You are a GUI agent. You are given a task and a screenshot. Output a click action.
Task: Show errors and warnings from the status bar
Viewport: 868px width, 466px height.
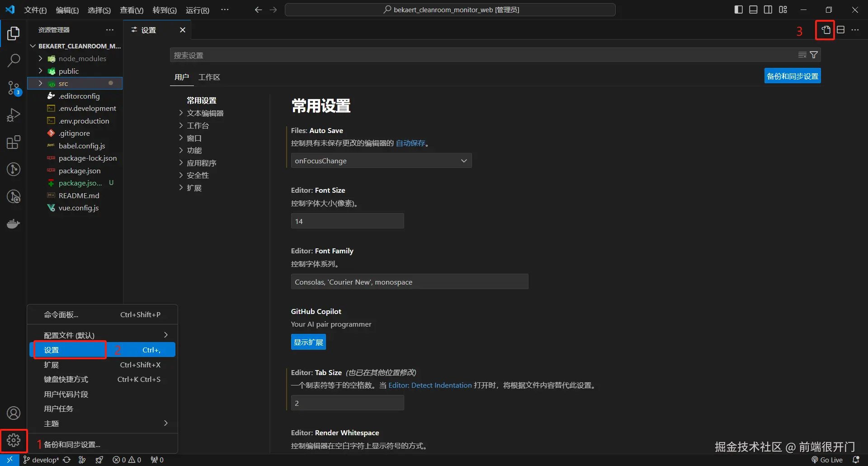coord(127,460)
